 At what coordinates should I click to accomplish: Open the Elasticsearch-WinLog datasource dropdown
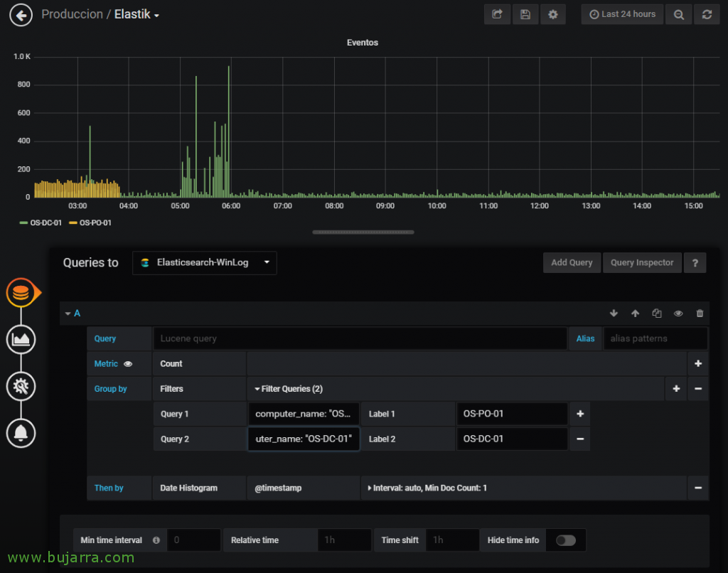coord(204,262)
